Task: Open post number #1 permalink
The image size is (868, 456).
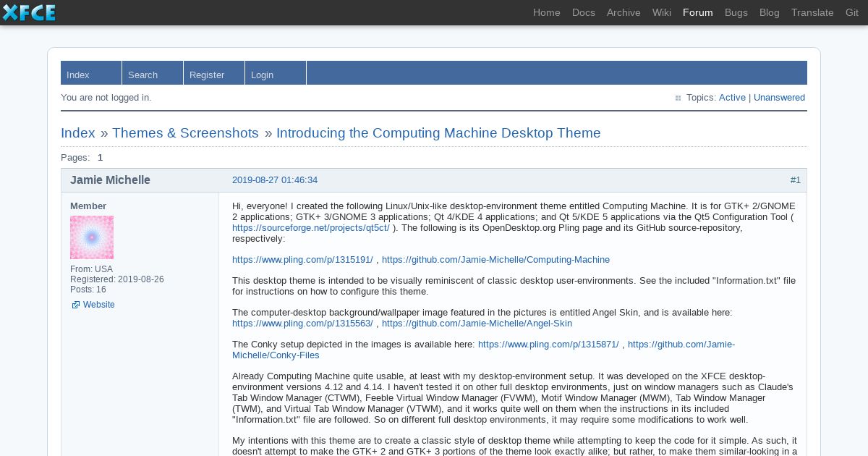Action: [796, 180]
